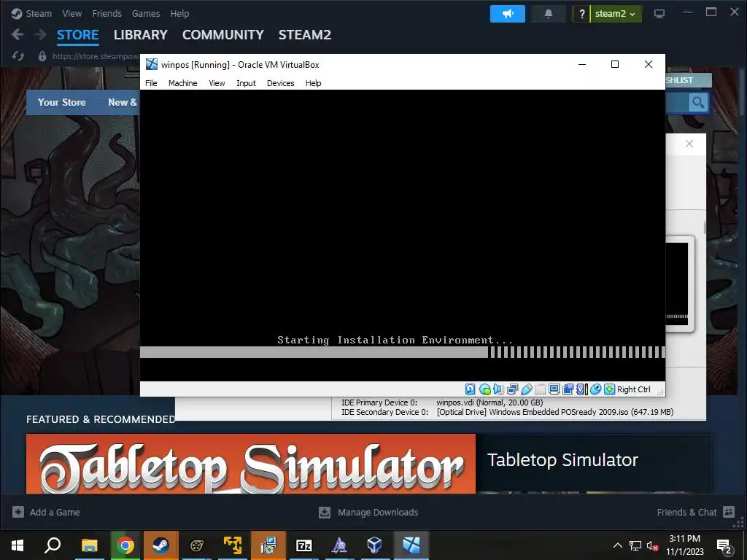Click the taskbar search magnifier icon
747x560 pixels.
[x=53, y=545]
